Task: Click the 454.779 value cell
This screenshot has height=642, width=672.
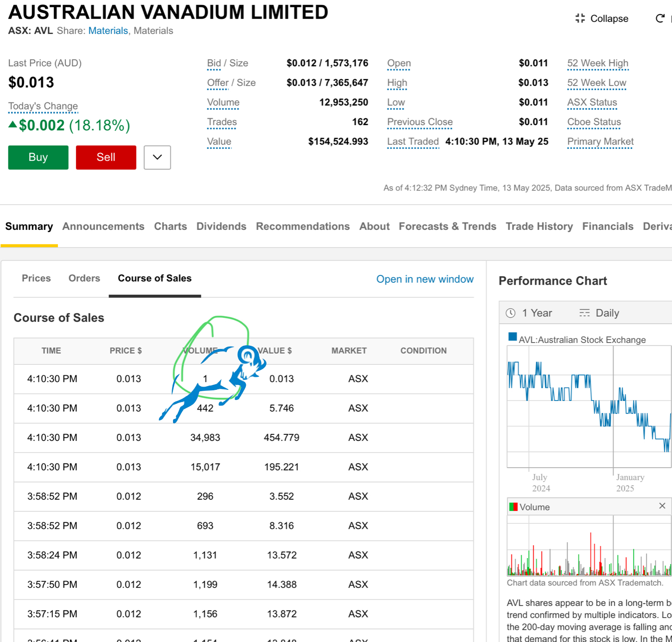Action: point(282,438)
